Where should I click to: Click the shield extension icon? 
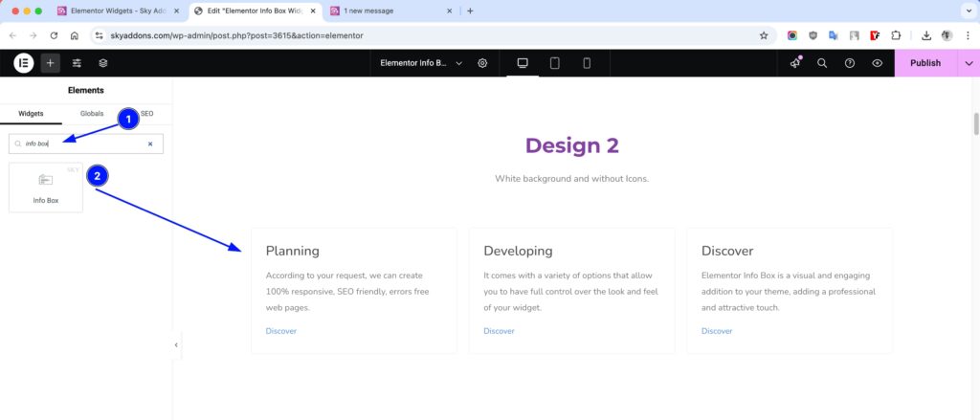coord(813,35)
